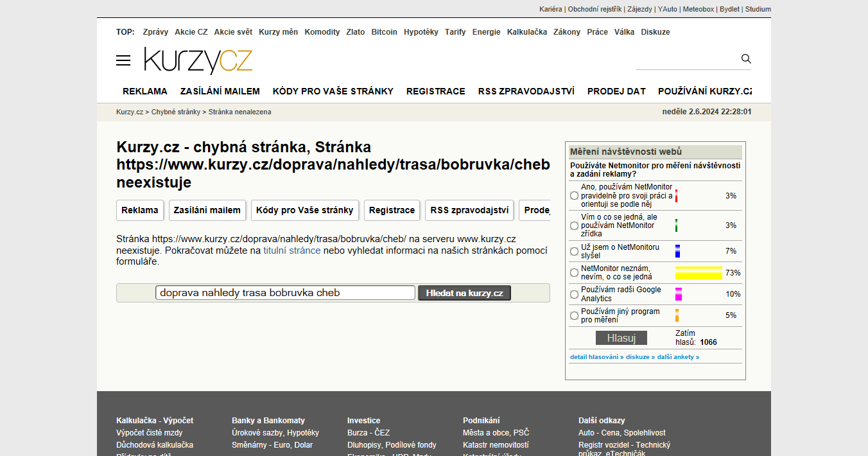Image resolution: width=868 pixels, height=456 pixels.
Task: Open Hypotéky in TOP bar
Action: coord(421,32)
